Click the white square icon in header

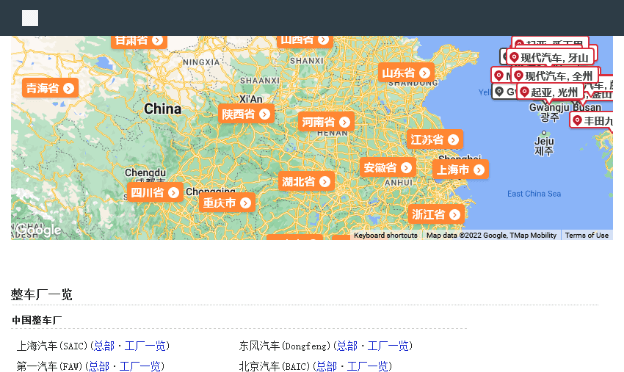click(30, 18)
